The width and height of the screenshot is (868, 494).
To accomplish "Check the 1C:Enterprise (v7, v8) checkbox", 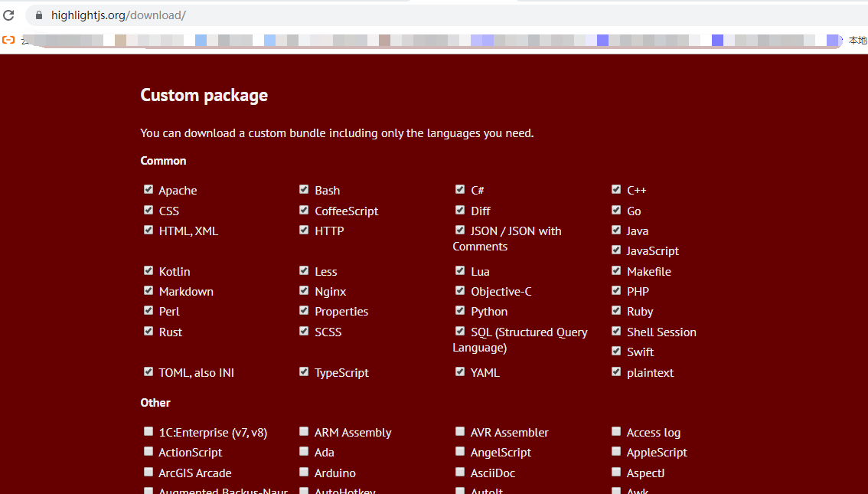I will 148,431.
